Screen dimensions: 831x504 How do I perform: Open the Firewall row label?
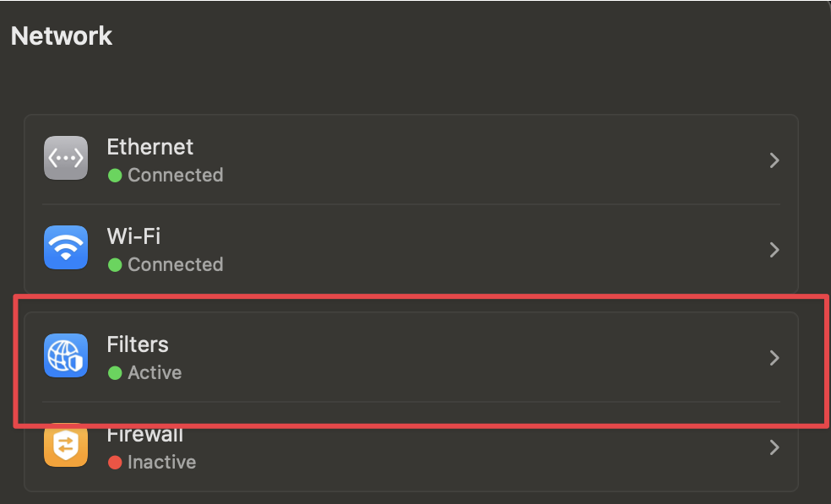click(145, 434)
